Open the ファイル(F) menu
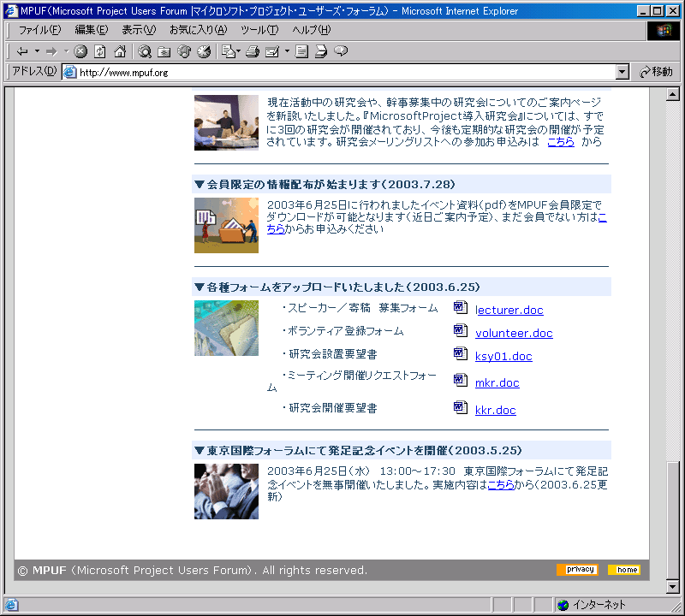 coord(39,30)
